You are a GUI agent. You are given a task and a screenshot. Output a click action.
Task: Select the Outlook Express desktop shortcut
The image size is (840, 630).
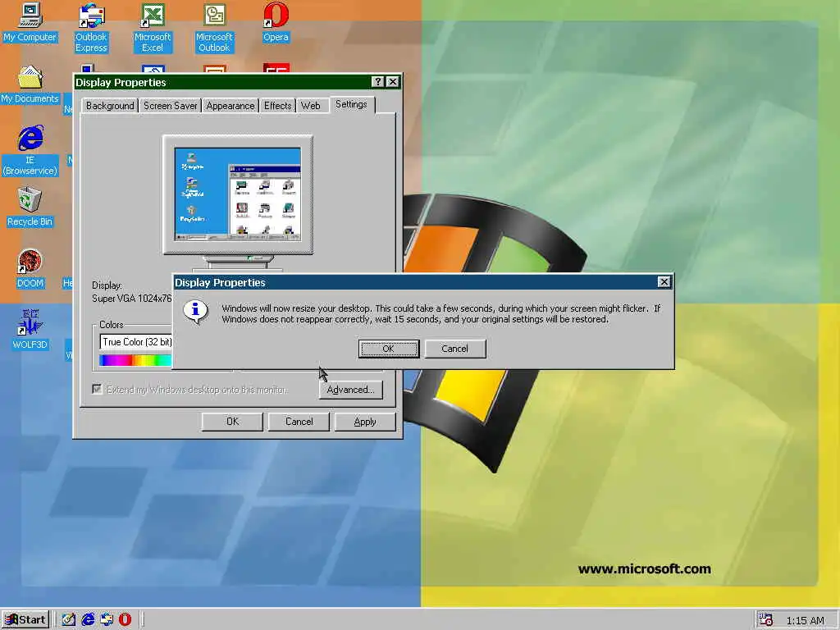pos(91,27)
